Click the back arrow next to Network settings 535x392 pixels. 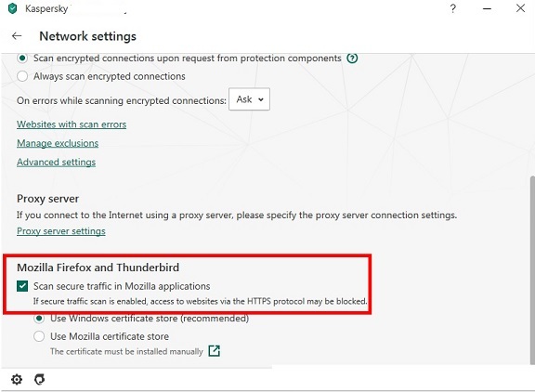coord(17,36)
